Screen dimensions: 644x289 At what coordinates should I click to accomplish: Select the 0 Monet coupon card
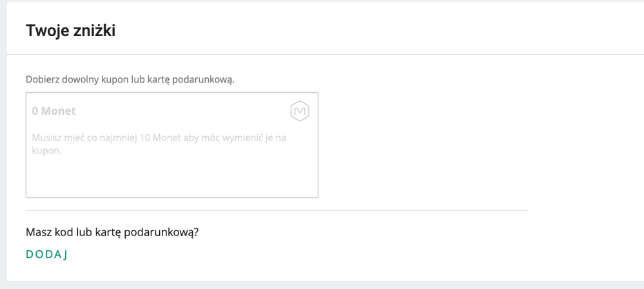pyautogui.click(x=172, y=145)
